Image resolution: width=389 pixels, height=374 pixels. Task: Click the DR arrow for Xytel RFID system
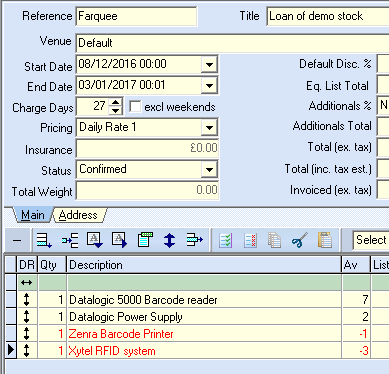click(27, 350)
